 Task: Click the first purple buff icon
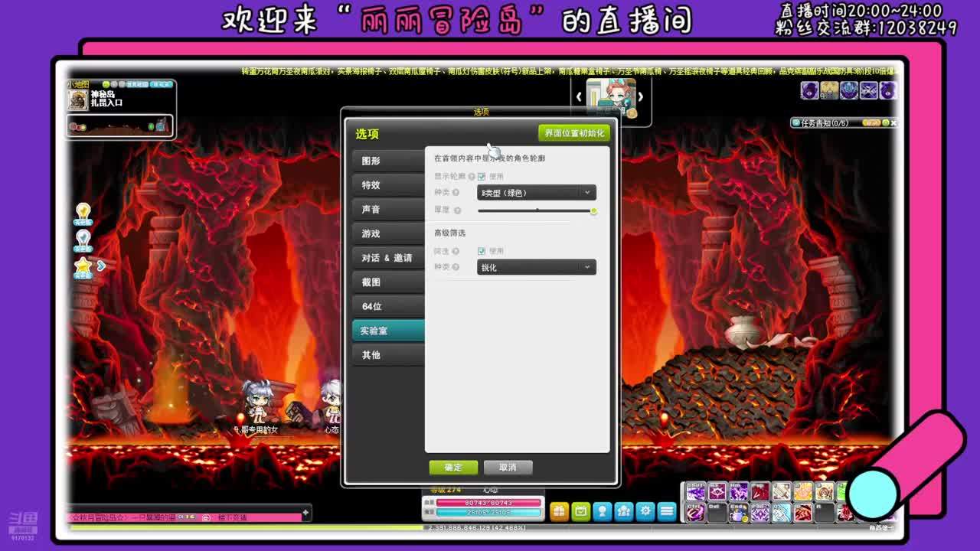(809, 90)
